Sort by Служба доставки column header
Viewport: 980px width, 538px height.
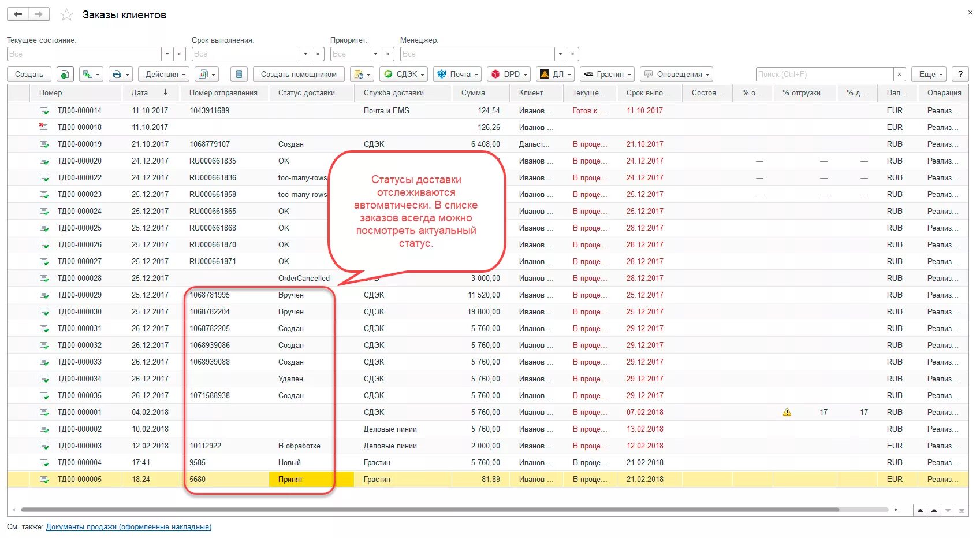[403, 92]
